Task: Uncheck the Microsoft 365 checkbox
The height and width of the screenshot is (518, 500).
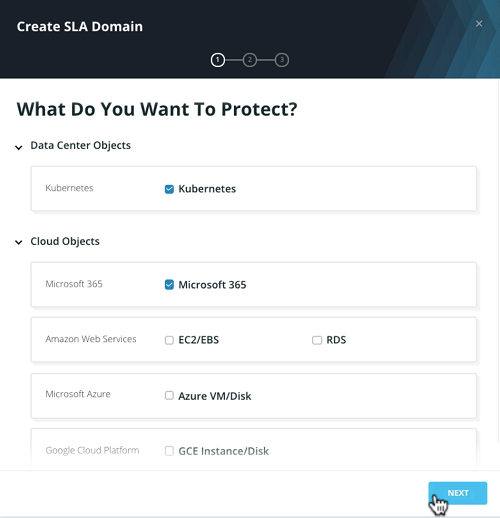Action: (169, 285)
